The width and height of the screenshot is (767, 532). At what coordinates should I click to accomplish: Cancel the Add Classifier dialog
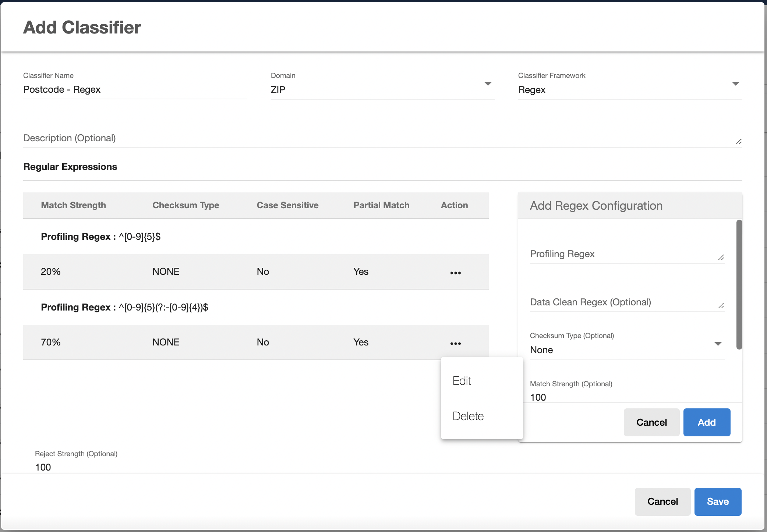[662, 501]
